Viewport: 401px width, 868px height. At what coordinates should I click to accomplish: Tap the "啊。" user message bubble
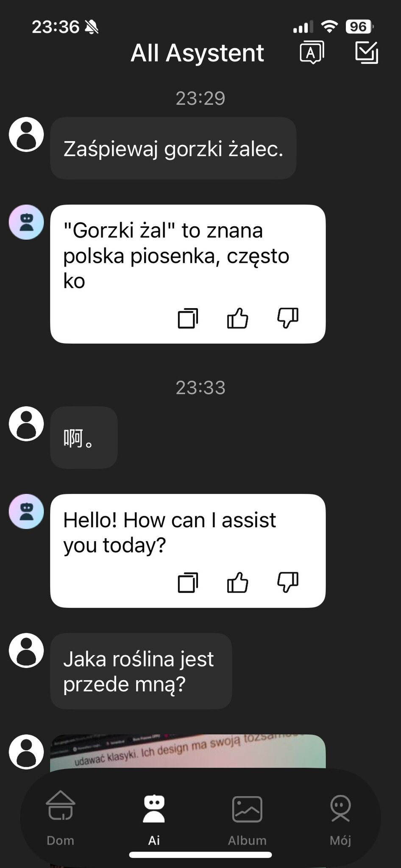(84, 438)
